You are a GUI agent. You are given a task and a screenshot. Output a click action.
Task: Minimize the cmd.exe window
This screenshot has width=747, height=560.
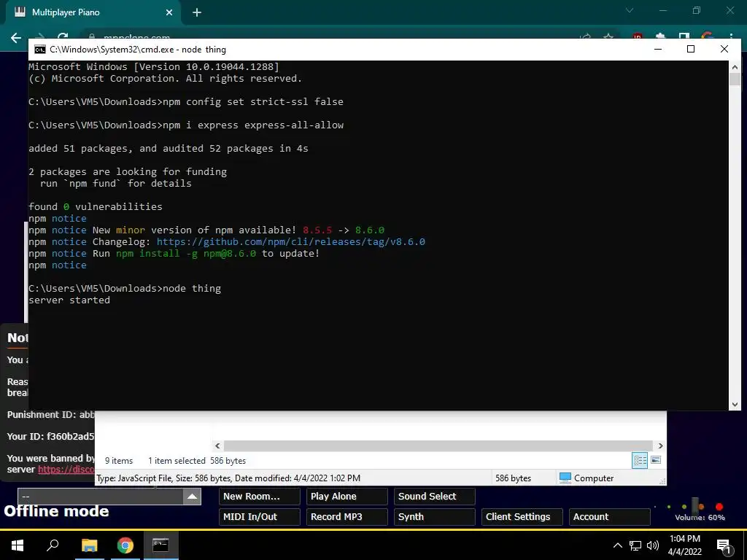click(658, 49)
